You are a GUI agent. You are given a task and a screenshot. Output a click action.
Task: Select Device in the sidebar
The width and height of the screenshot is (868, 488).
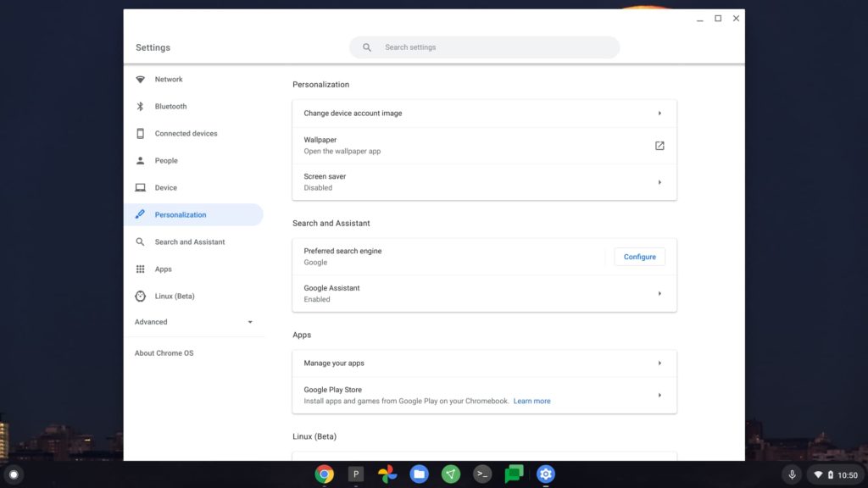tap(194, 187)
